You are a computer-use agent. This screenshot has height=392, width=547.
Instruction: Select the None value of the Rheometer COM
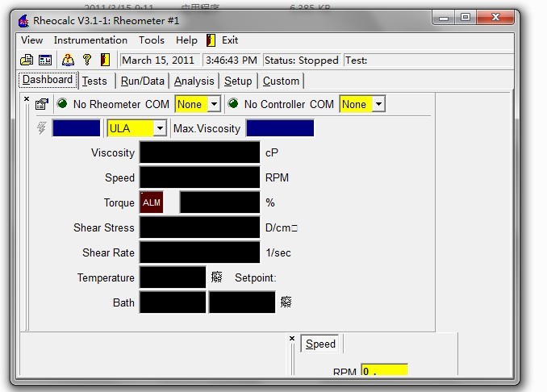click(x=191, y=104)
